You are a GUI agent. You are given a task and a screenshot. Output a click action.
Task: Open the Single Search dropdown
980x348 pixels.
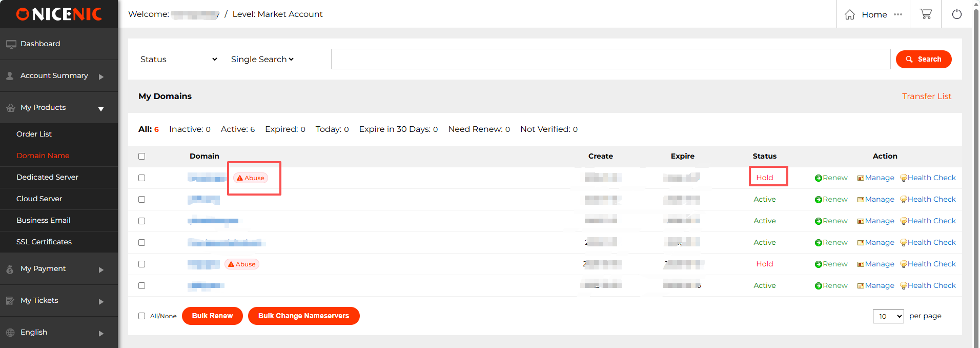click(262, 60)
